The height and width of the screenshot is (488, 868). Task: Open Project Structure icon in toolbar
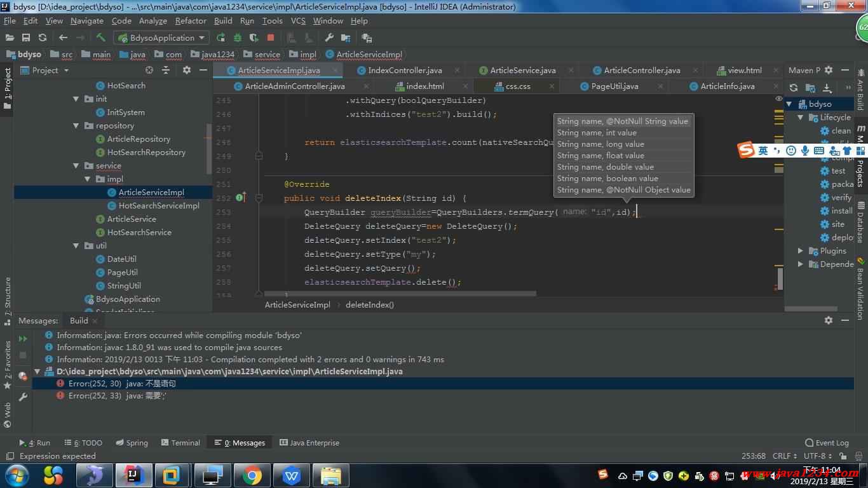tap(346, 37)
